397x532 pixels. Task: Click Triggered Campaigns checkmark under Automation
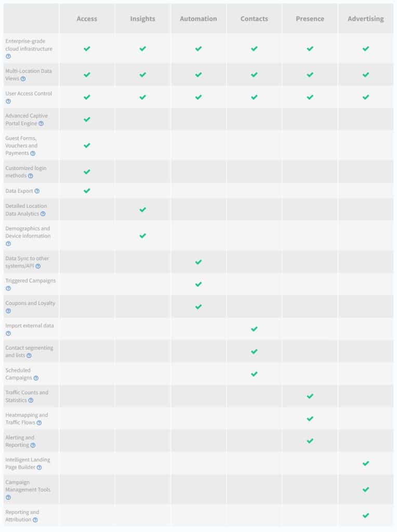click(198, 284)
